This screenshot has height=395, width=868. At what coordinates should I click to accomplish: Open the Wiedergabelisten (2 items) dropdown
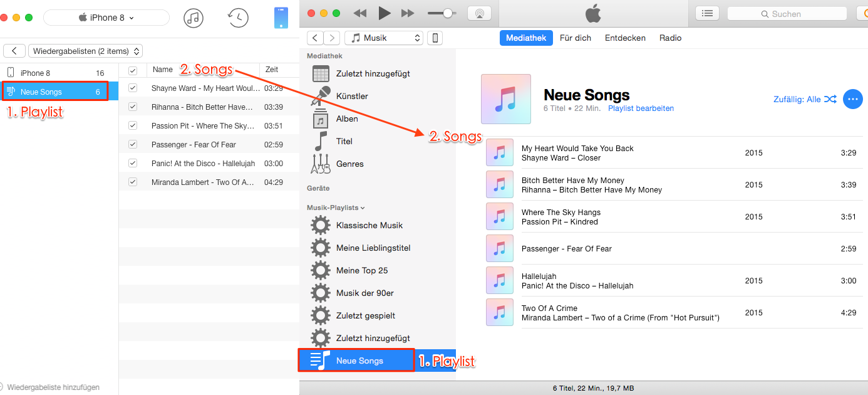(x=86, y=51)
